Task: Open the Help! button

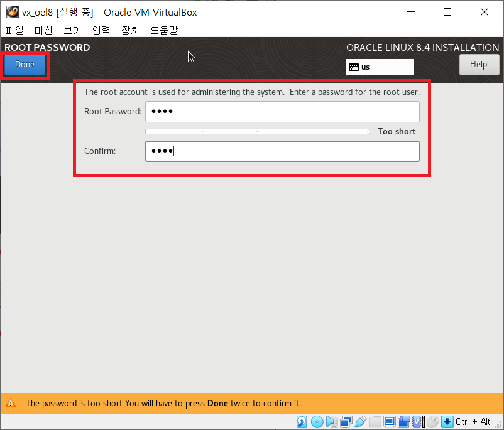Action: [x=479, y=65]
